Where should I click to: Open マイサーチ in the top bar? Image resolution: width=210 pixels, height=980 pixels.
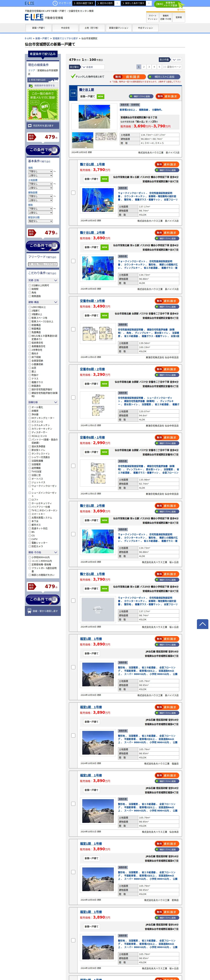(x=62, y=3)
